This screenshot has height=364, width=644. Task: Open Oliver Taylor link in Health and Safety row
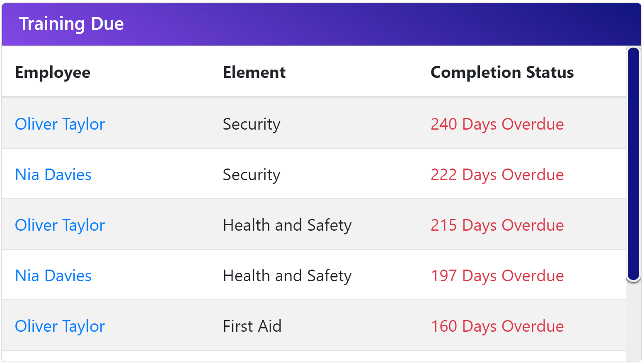(x=60, y=225)
